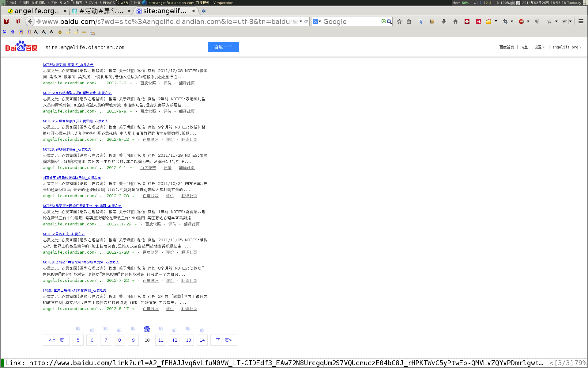
Task: Open the downloads arrow icon
Action: (443, 21)
